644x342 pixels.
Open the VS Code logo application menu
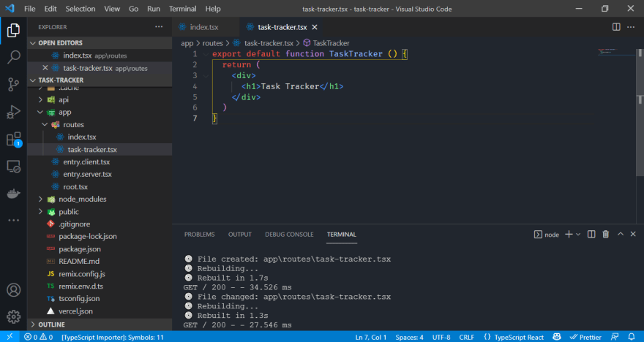10,8
